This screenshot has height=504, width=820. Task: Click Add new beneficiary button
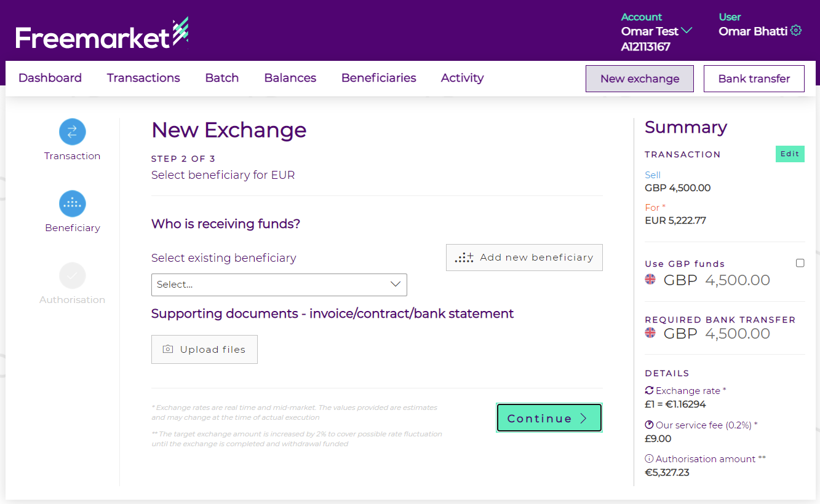point(524,258)
